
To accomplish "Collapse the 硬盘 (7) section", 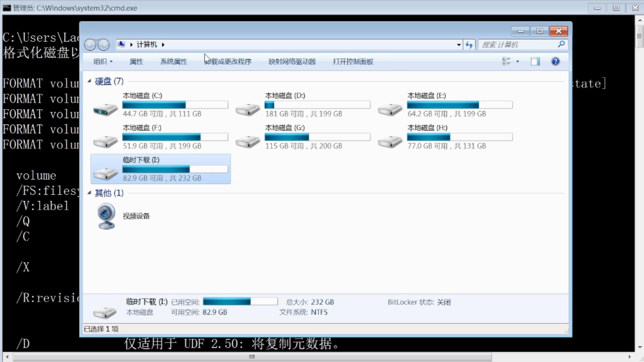I will coord(89,81).
